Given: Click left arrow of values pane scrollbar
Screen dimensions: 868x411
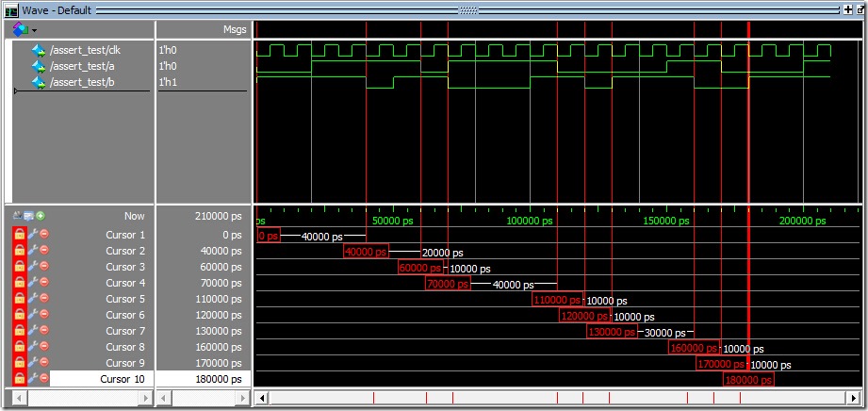Looking at the screenshot, I should (164, 398).
